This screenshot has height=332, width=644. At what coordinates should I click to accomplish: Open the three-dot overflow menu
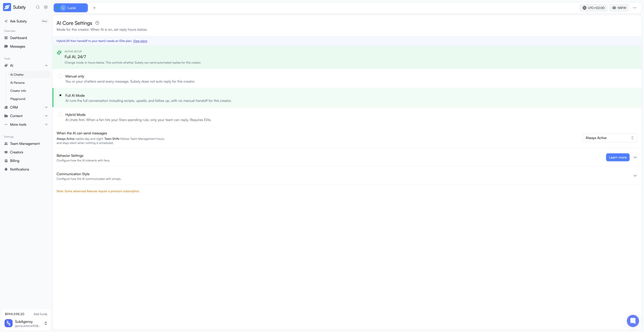[635, 8]
